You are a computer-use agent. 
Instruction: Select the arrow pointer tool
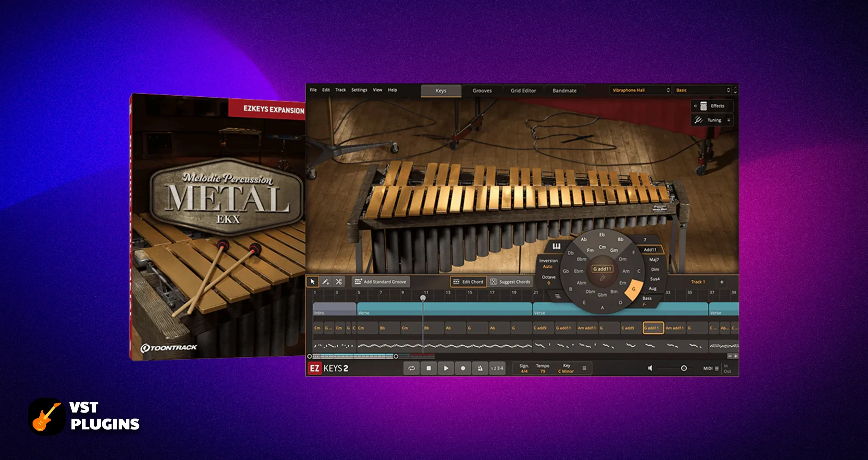pos(312,282)
